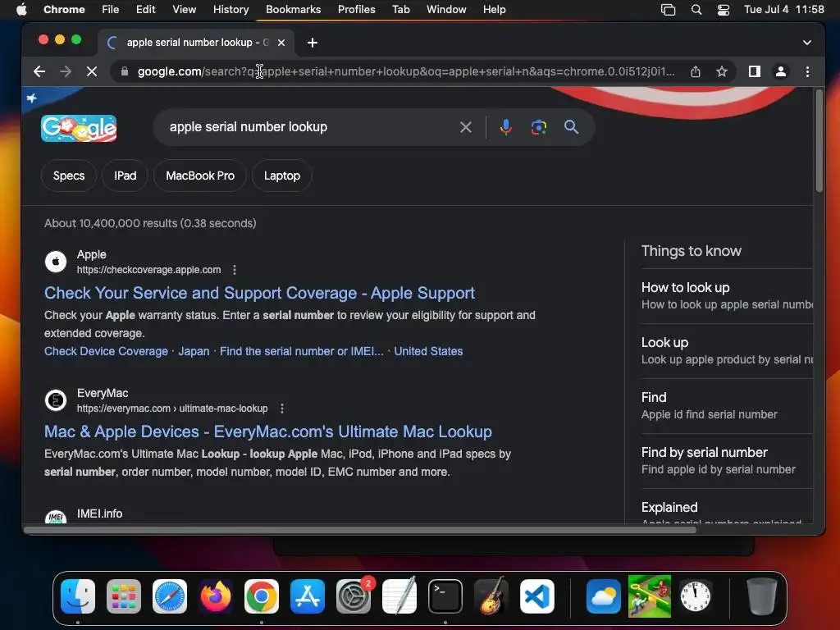Expand the Find item in Things to know
This screenshot has width=840, height=630.
point(727,405)
